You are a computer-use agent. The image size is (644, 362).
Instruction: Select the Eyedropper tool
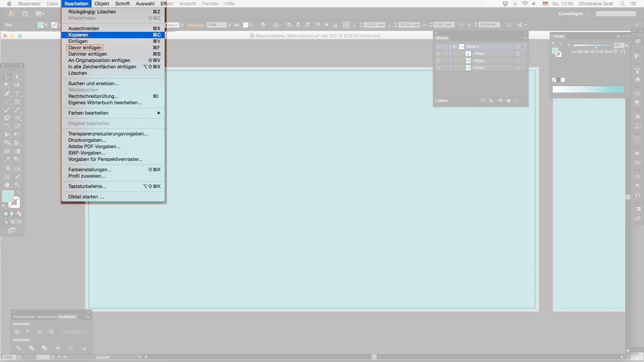click(x=7, y=160)
